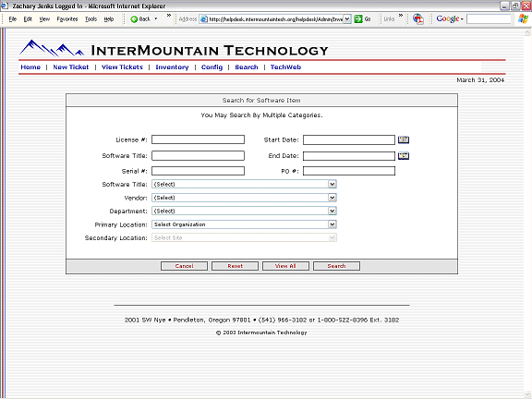Expand the toolbar overflow chevron after Back
This screenshot has width=532, height=399.
click(169, 16)
